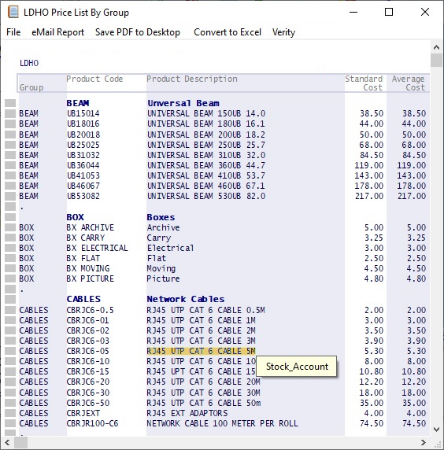Click average cost 119.00
This screenshot has width=444, height=450.
411,165
